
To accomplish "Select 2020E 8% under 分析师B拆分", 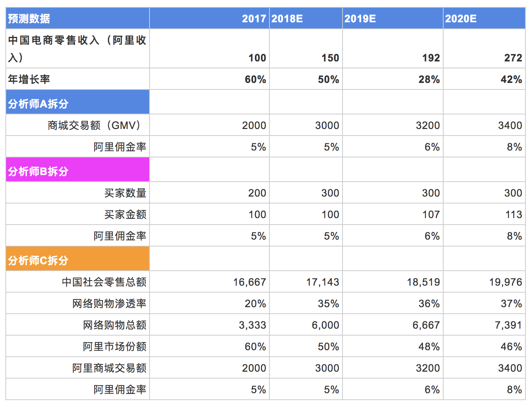I will 514,236.
